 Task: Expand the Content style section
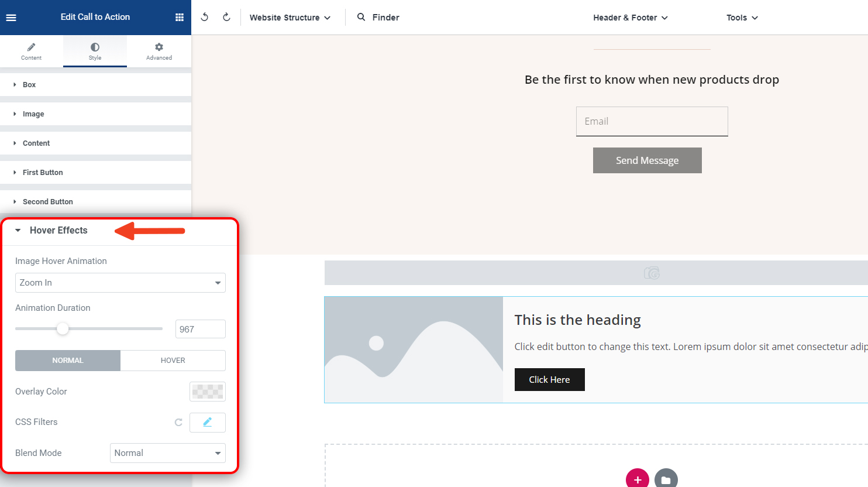[x=95, y=143]
